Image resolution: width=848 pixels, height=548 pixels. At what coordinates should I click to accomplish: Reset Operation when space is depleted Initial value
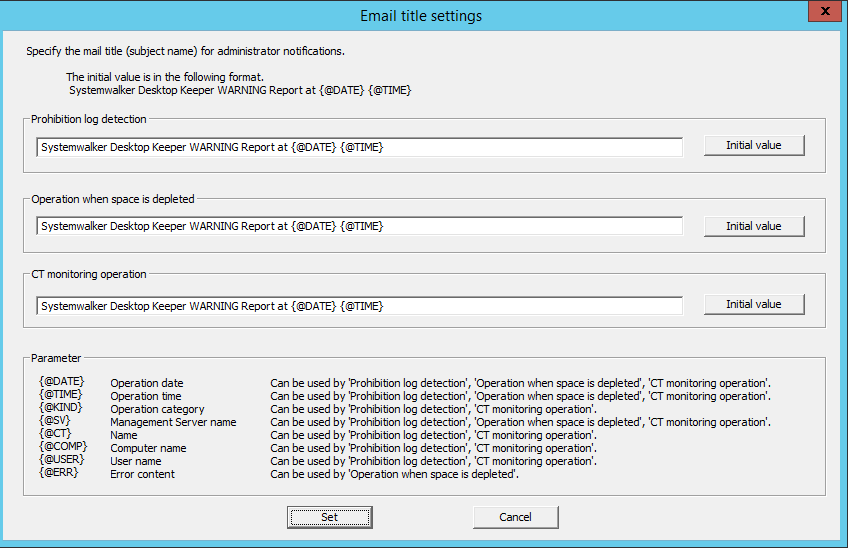[x=754, y=226]
